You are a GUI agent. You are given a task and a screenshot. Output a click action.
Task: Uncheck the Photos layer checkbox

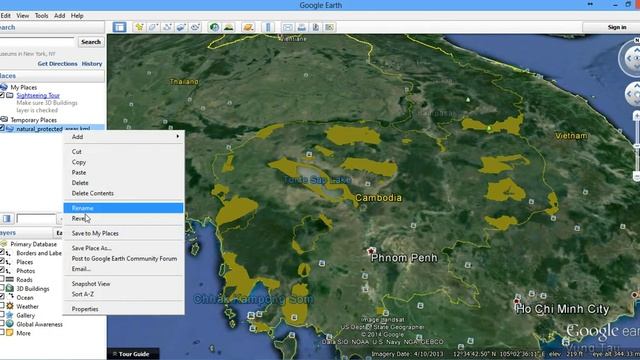click(x=2, y=271)
